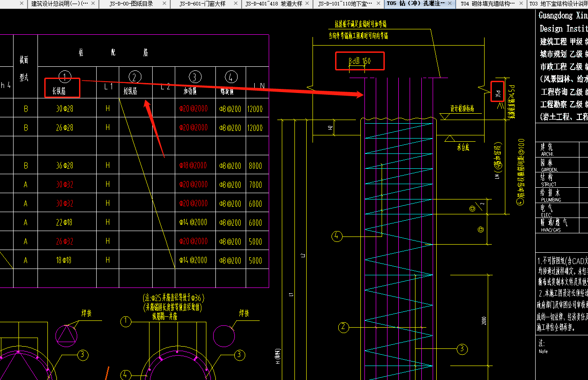Click table cell 36Φ28

(x=65, y=166)
